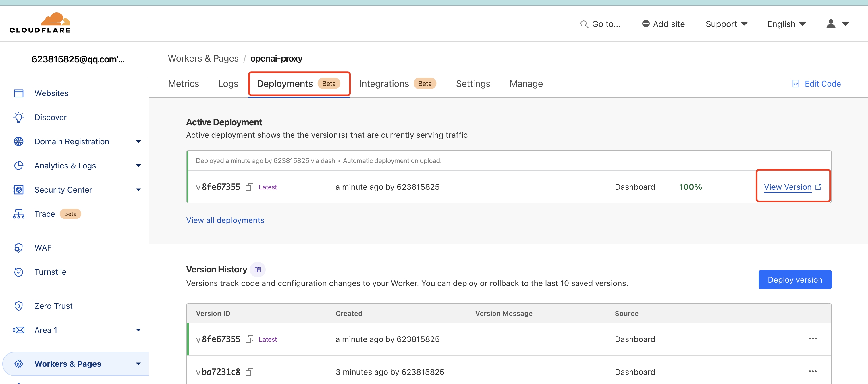Open actions menu for version ba7231c8
The height and width of the screenshot is (384, 868).
813,372
